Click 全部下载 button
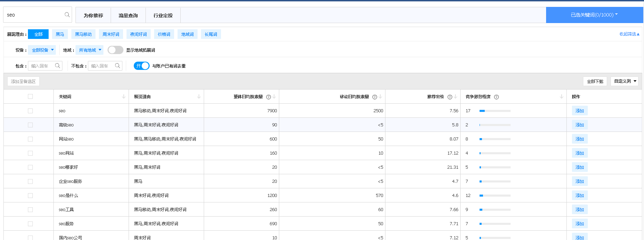 [x=595, y=81]
